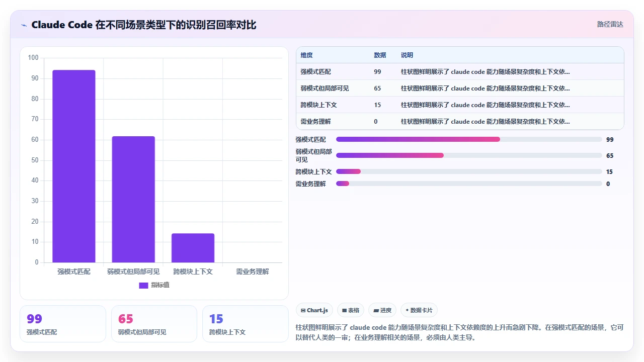This screenshot has width=644, height=362.
Task: Click the 65 弱模式但局部可见 stat card
Action: [154, 324]
